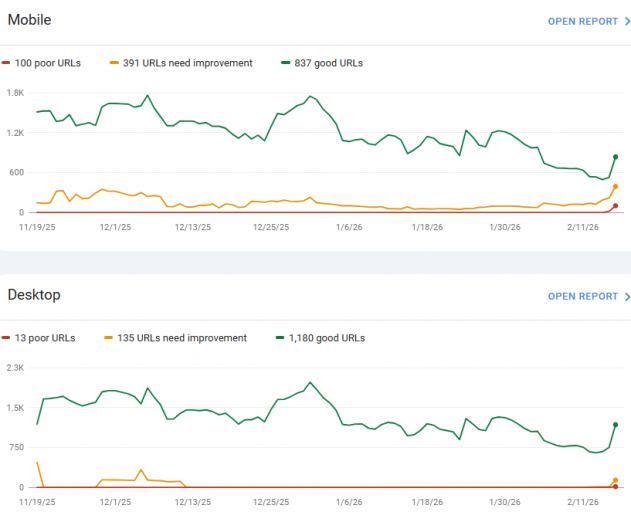The width and height of the screenshot is (631, 512).
Task: Click the 12/25/25 date on Desktop chart
Action: point(271,502)
